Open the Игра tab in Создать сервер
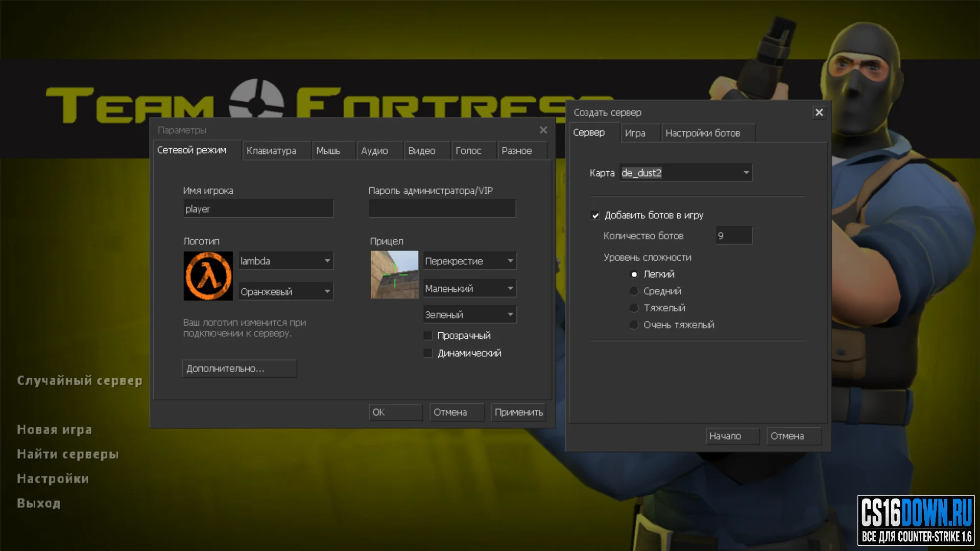Viewport: 980px width, 551px height. (640, 133)
